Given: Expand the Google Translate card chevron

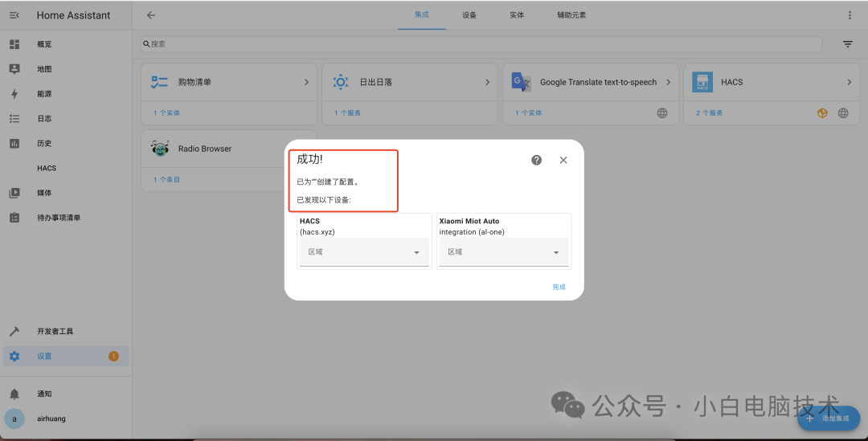Looking at the screenshot, I should click(668, 82).
